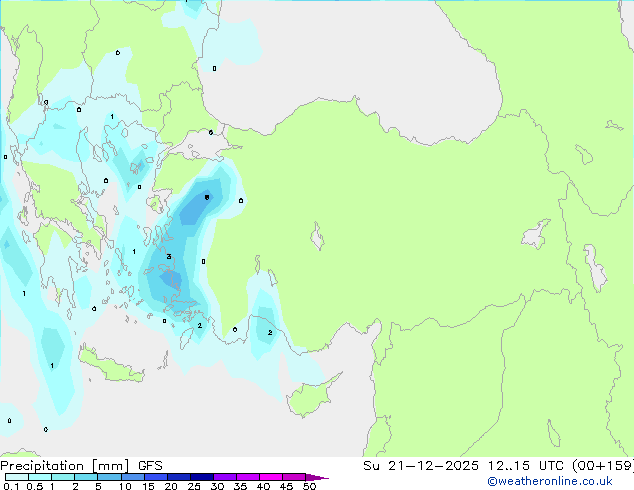Pick the 40–45 mm magenta swatch
The image size is (634, 490).
(271, 477)
